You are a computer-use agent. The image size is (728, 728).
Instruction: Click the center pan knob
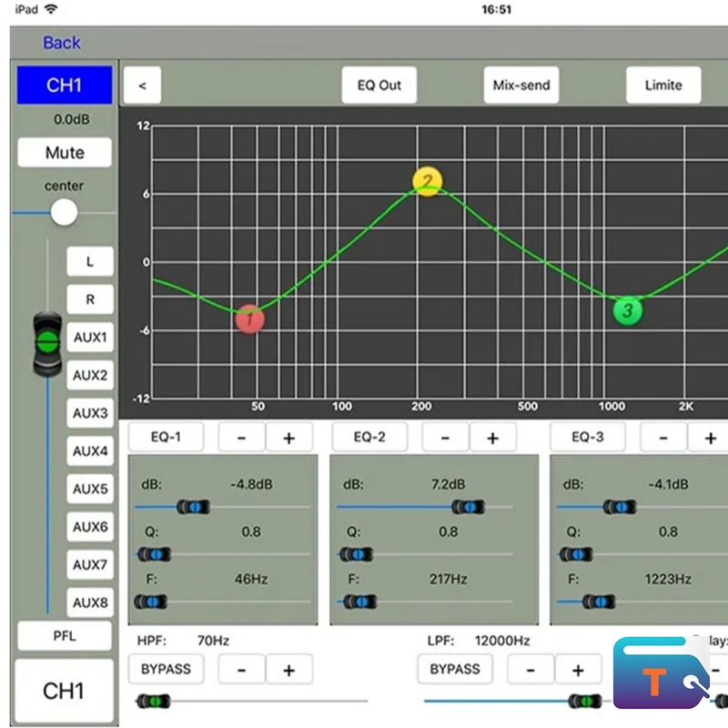pos(64,213)
